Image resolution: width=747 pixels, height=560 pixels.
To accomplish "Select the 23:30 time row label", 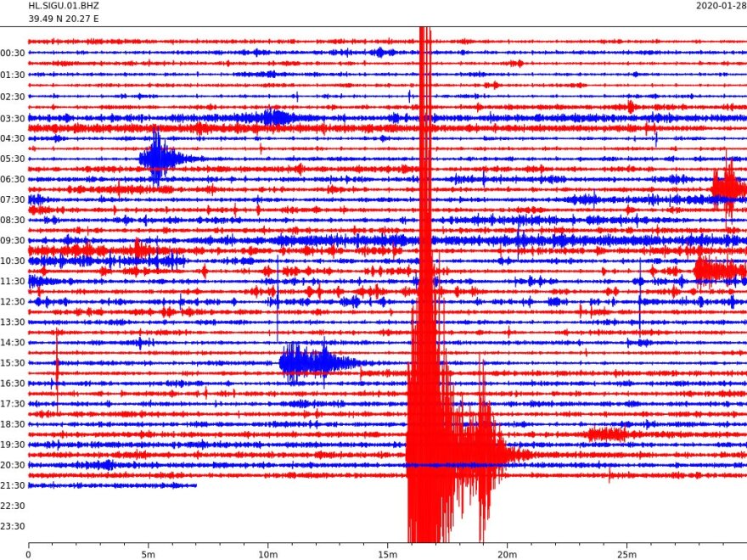I will [x=13, y=526].
